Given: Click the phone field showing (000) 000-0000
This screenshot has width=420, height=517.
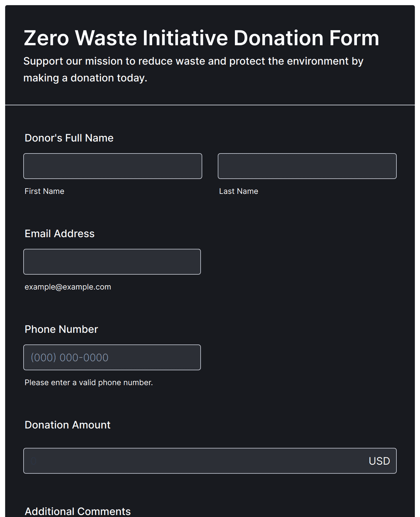Looking at the screenshot, I should [x=112, y=358].
